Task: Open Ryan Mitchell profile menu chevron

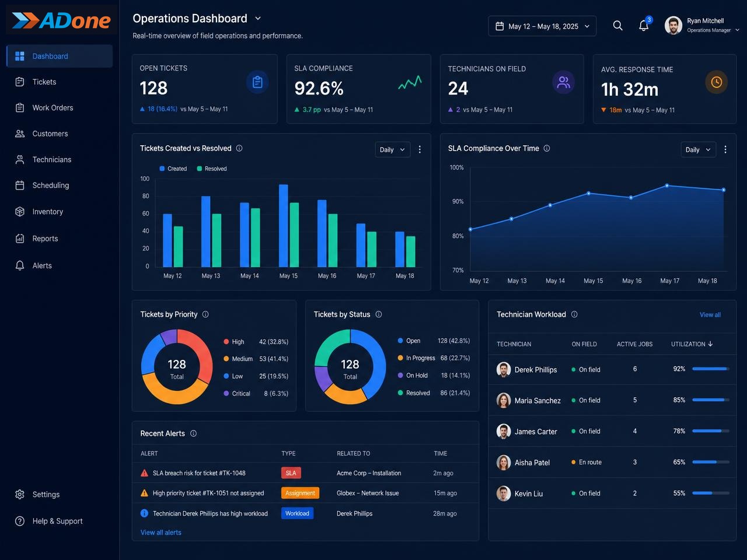Action: pos(737,30)
